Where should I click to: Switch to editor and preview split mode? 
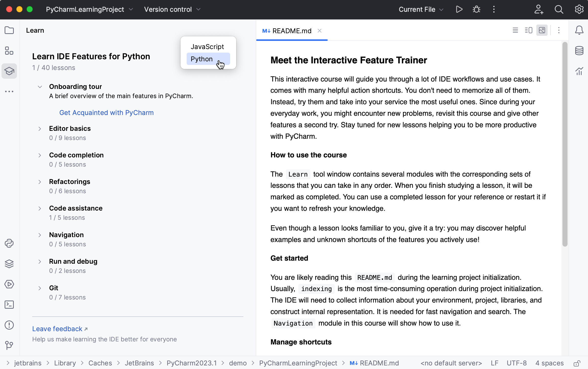528,30
